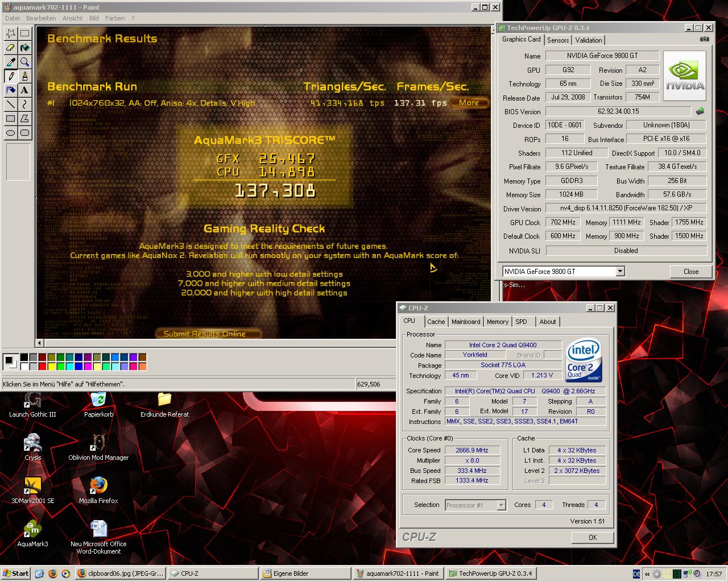Select the Neu Microsoft Office Word-Dokument file
Viewport: 728px width, 582px height.
pyautogui.click(x=98, y=537)
